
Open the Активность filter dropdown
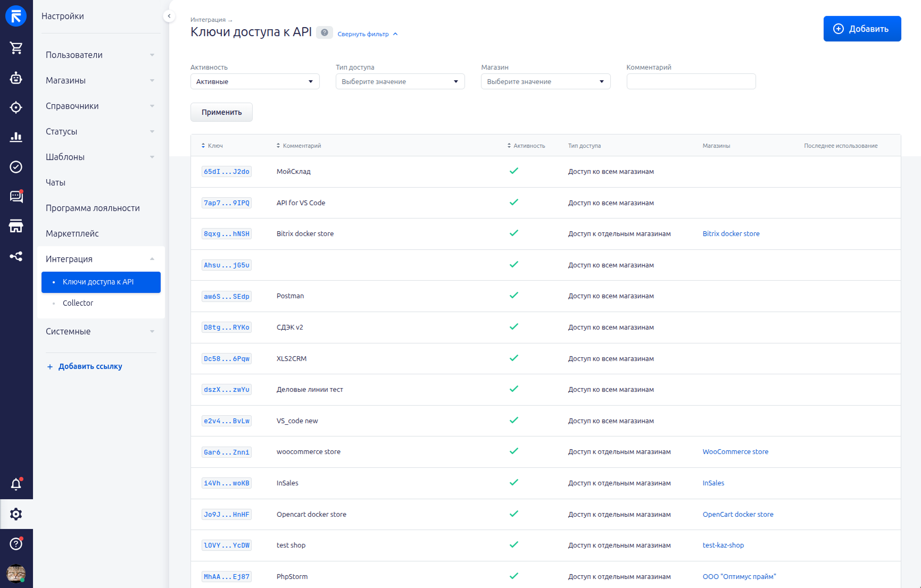(x=254, y=81)
